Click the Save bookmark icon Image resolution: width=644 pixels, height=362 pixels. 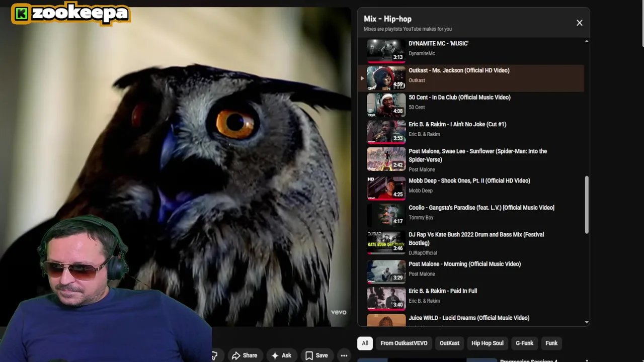(x=309, y=355)
